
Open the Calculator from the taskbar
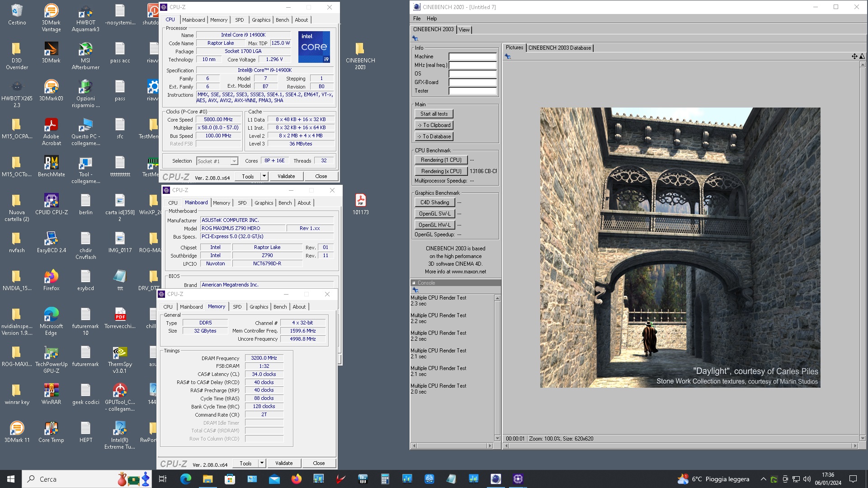point(385,479)
